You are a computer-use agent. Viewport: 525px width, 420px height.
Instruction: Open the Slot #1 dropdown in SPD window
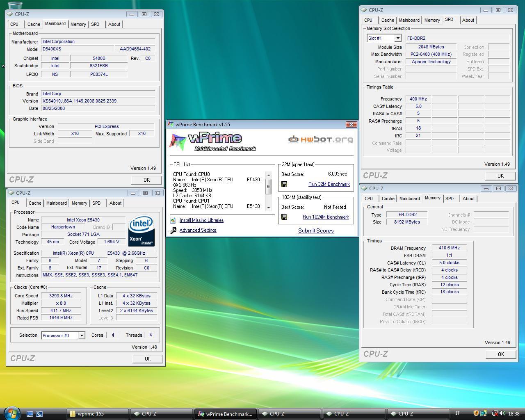397,38
